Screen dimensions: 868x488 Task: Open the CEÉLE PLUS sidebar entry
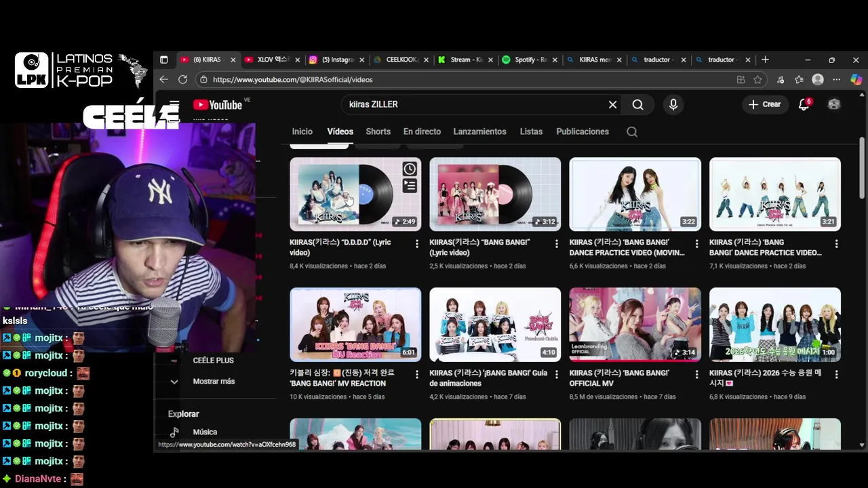pos(213,361)
